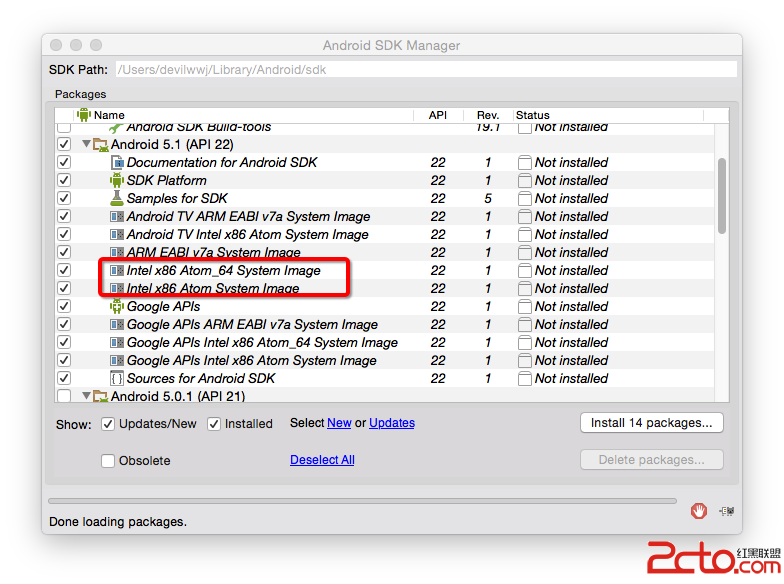Toggle the Installed show checkbox
The width and height of the screenshot is (784, 584).
coord(214,424)
